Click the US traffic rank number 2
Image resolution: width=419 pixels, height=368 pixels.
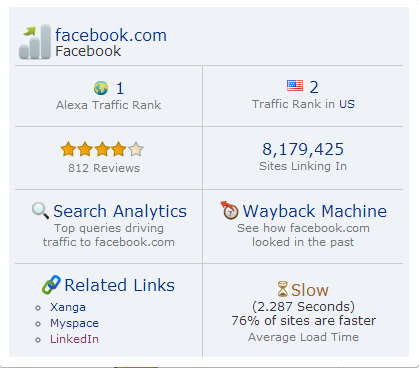point(314,87)
